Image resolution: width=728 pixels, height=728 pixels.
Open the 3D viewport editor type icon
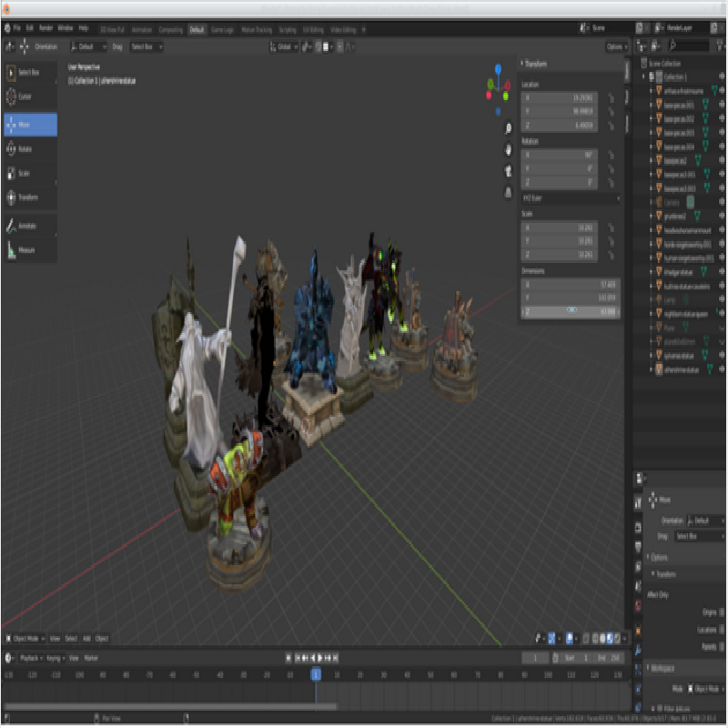click(x=9, y=47)
